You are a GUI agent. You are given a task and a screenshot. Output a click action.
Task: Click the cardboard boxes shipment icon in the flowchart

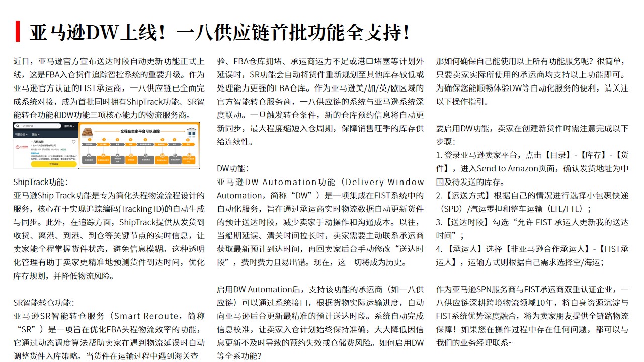[x=88, y=131]
